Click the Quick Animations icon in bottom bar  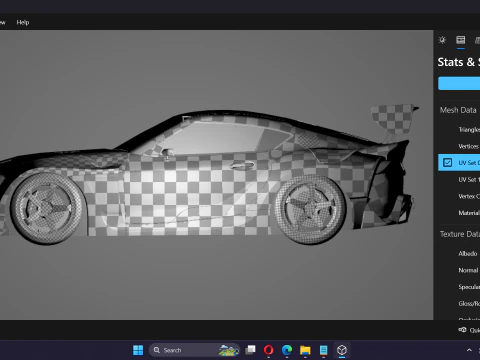pos(463,330)
